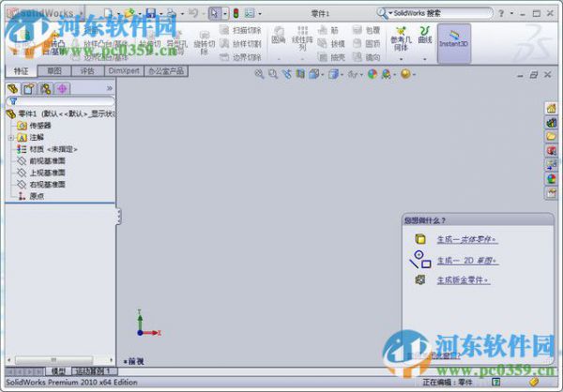Click the 生成一 2D 草图 link

468,261
